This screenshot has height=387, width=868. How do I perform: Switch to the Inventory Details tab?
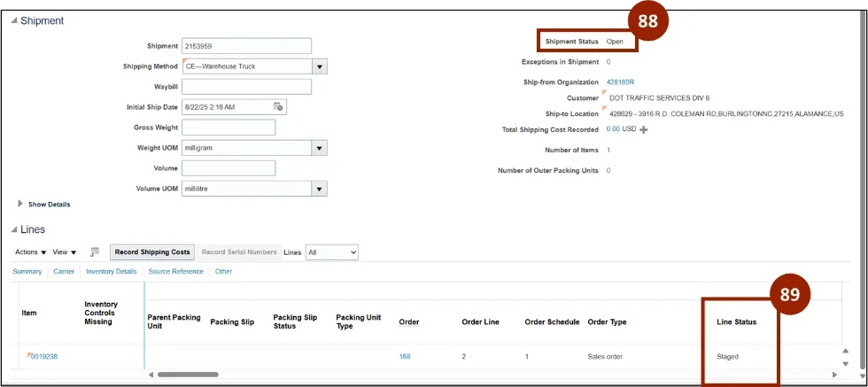tap(111, 272)
